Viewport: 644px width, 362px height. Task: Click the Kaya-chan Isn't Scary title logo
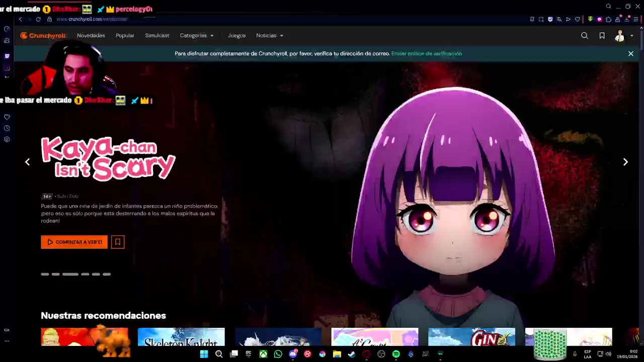pyautogui.click(x=108, y=158)
